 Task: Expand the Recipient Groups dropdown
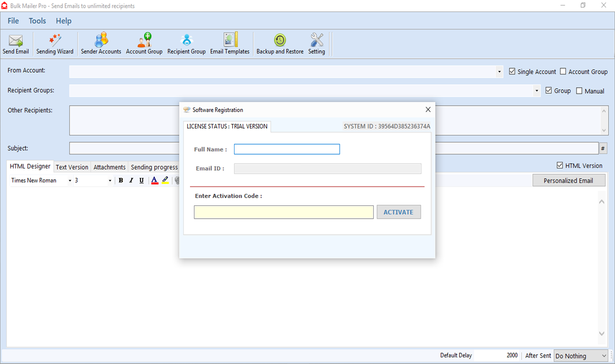click(537, 91)
